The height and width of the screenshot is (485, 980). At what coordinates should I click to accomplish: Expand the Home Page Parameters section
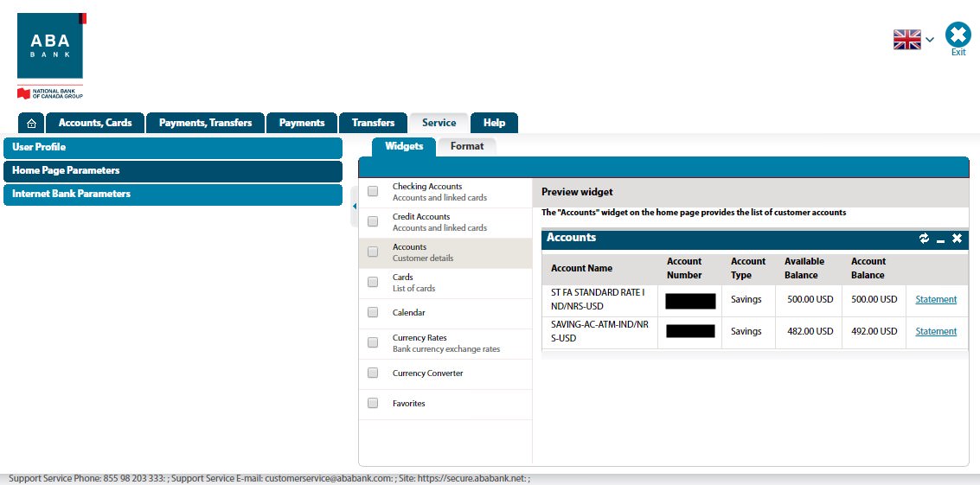(x=173, y=171)
